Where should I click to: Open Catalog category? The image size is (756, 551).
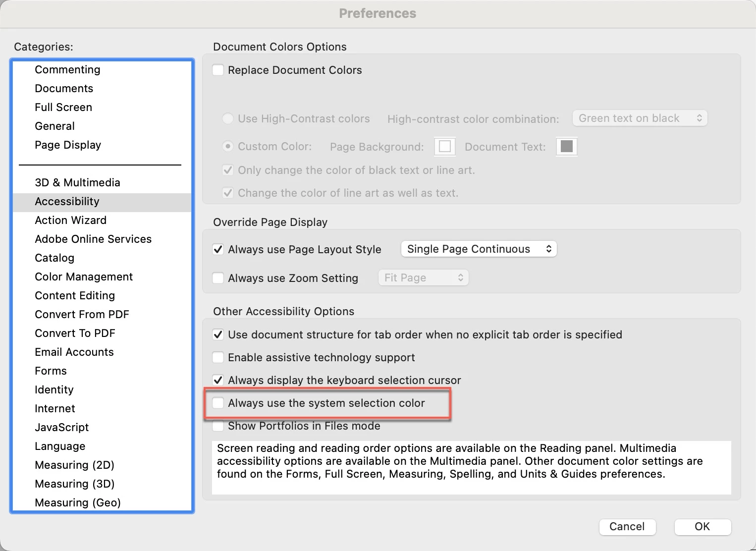102,258
